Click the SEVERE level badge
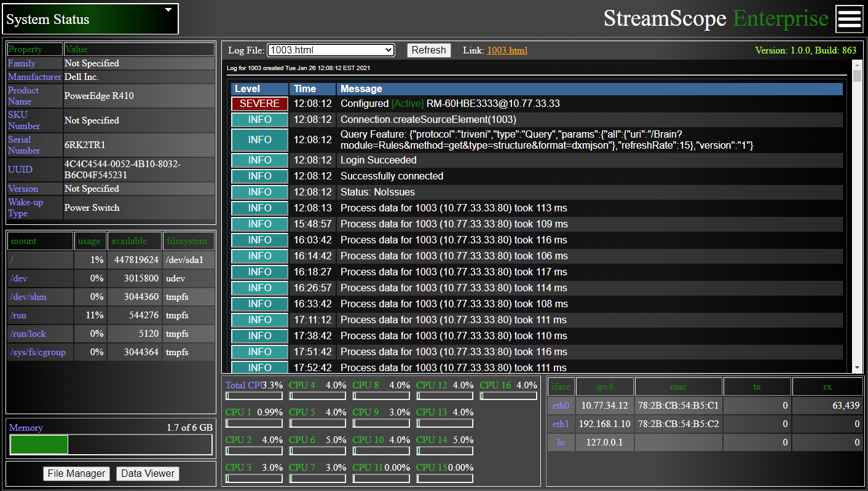The width and height of the screenshot is (868, 491). [259, 104]
